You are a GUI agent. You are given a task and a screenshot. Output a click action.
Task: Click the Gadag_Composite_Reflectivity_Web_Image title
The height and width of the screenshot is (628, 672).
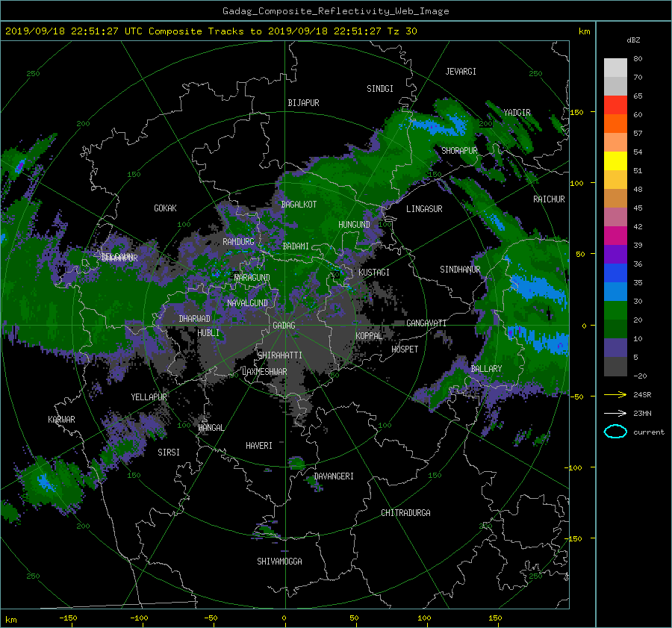tap(335, 11)
